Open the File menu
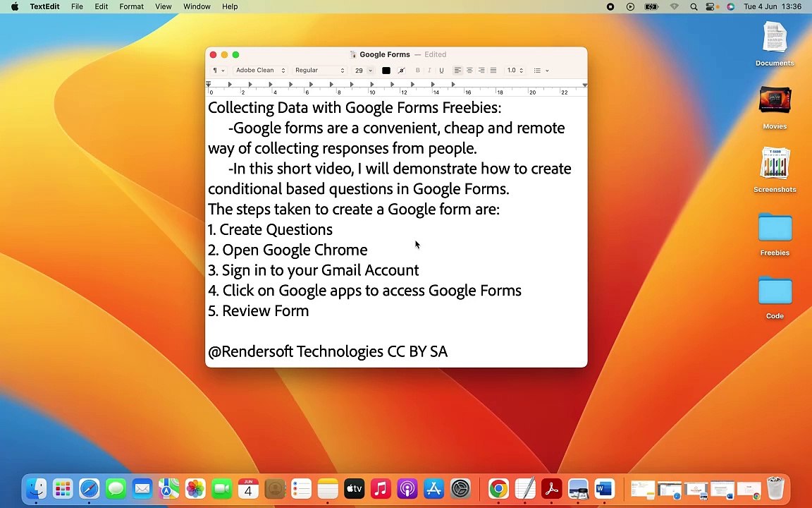The image size is (812, 508). [x=77, y=7]
